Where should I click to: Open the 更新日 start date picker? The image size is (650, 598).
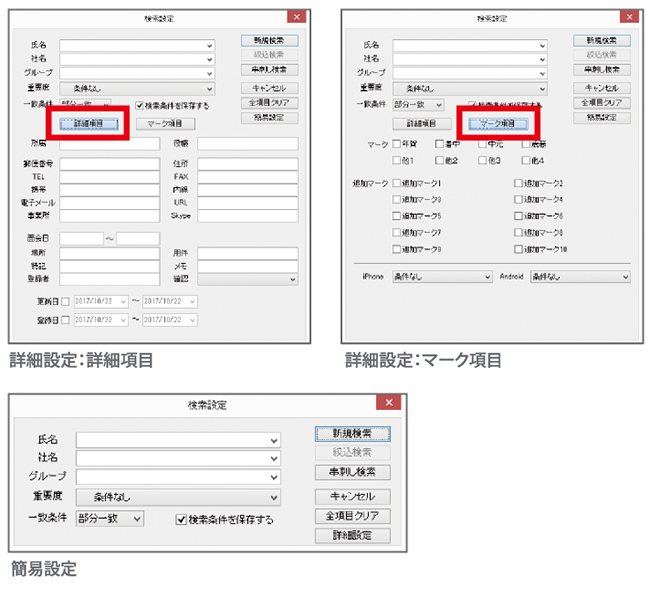click(123, 302)
